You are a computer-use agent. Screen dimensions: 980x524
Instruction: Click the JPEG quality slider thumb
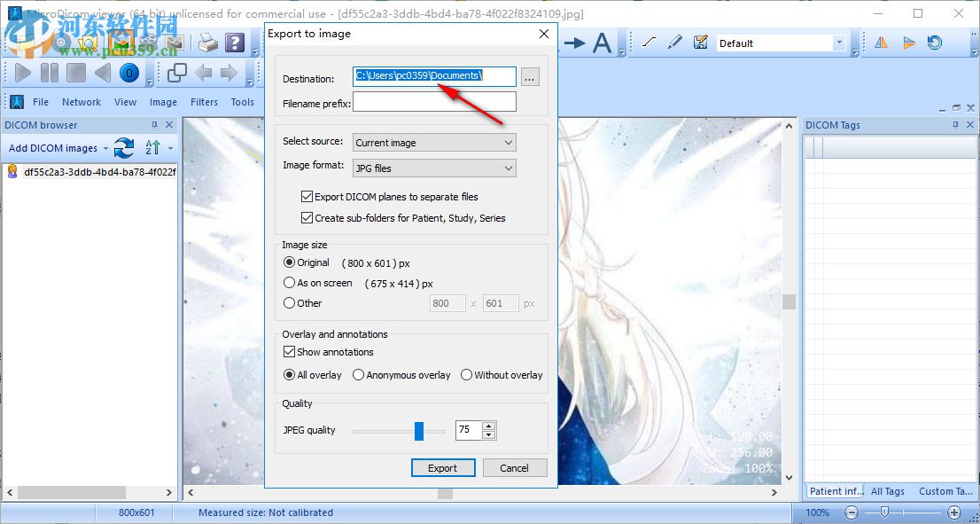(419, 430)
